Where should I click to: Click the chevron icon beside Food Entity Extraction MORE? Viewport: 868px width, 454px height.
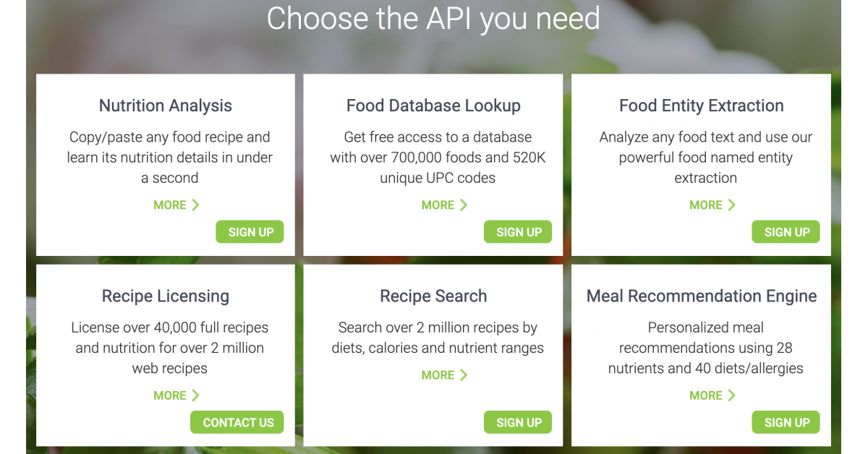(x=731, y=205)
